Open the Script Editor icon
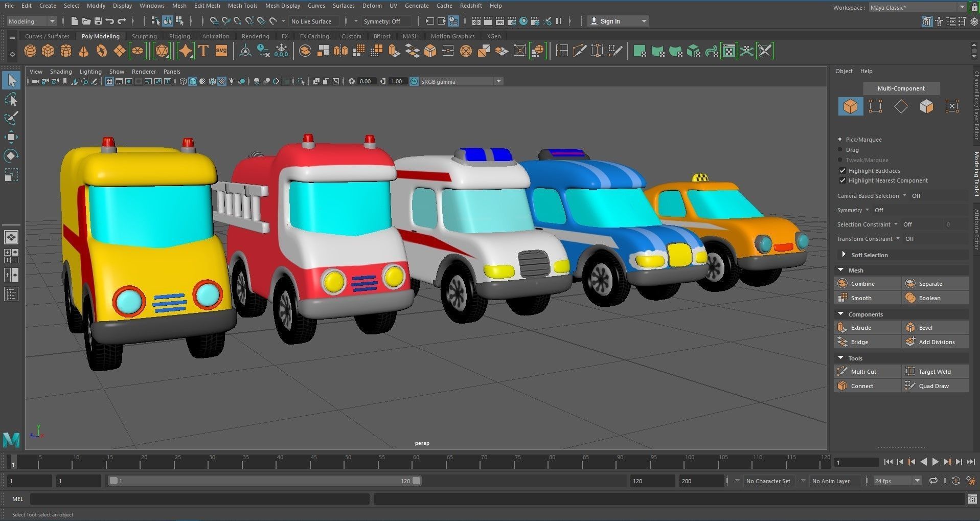The height and width of the screenshot is (521, 980). click(972, 499)
